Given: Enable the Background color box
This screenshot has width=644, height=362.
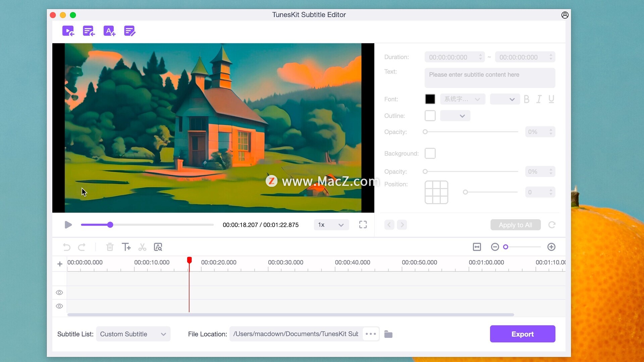Looking at the screenshot, I should pos(430,154).
